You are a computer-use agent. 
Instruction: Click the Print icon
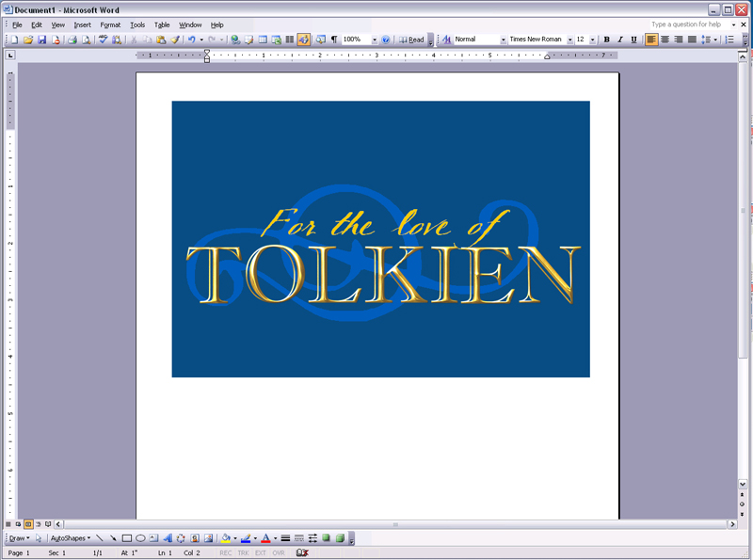pos(72,40)
